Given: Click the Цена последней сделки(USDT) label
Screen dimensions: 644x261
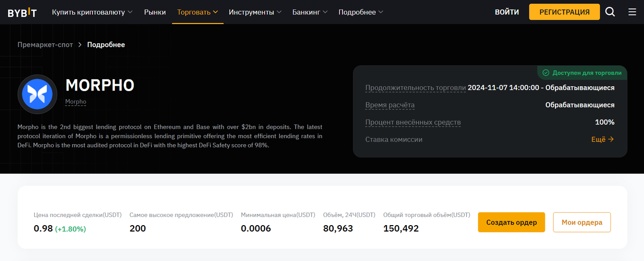Looking at the screenshot, I should point(78,215).
